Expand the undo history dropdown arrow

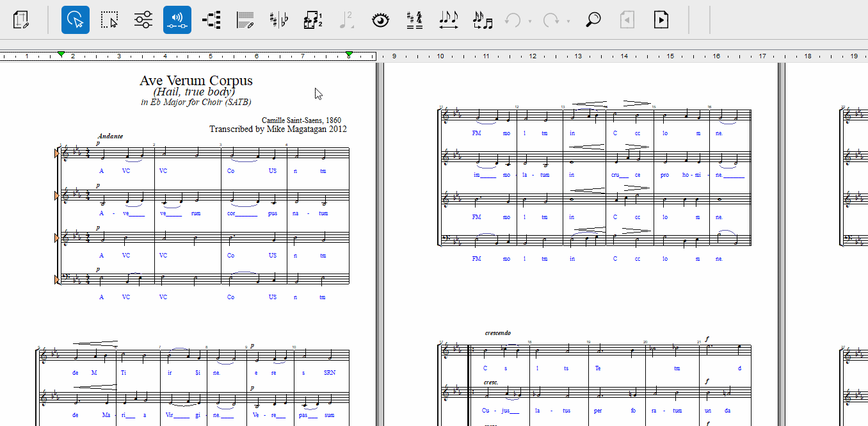530,21
